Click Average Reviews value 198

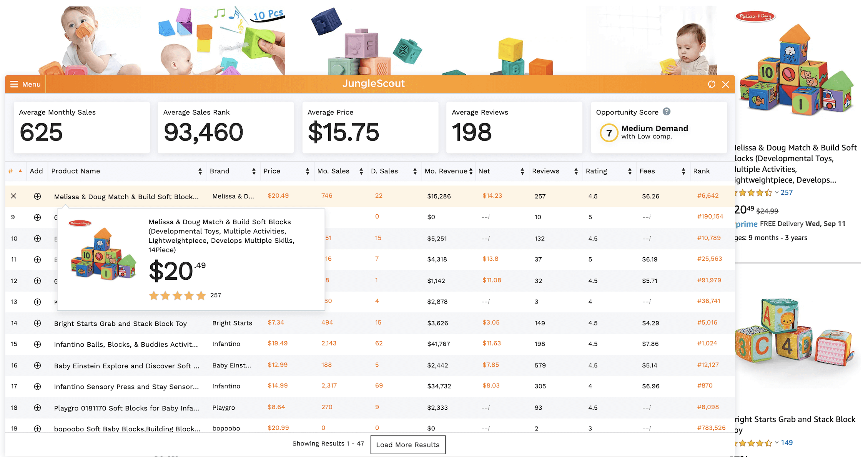[x=472, y=132]
